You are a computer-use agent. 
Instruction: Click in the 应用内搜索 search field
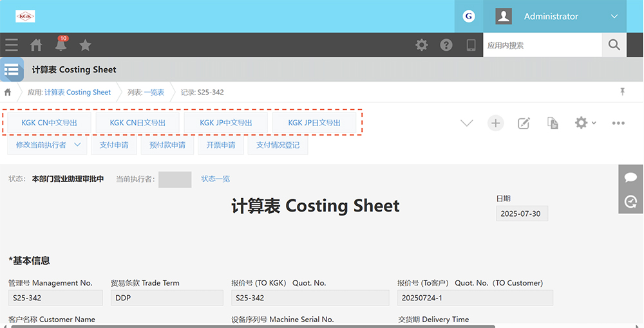[541, 45]
